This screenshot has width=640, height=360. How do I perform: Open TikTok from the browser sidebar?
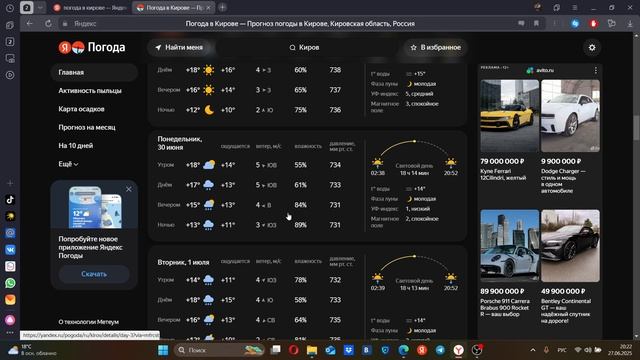[10, 200]
